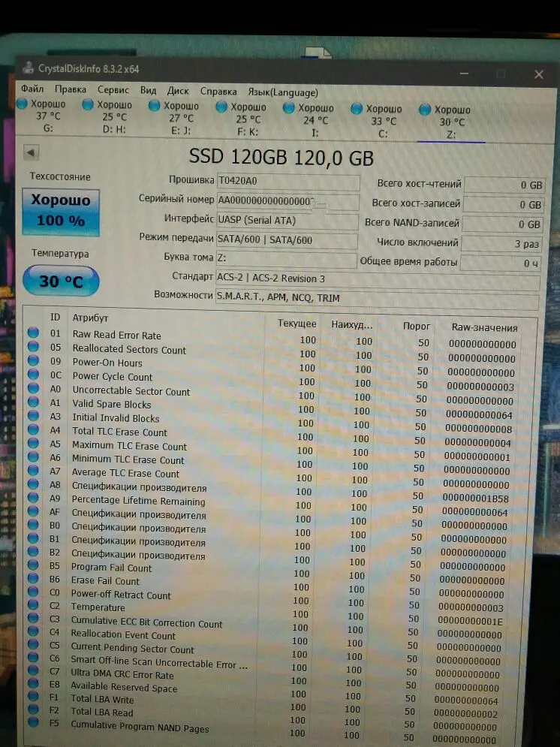Click status icon of Reallocation Event Count
Viewport: 560px width, 747px height.
(33, 631)
